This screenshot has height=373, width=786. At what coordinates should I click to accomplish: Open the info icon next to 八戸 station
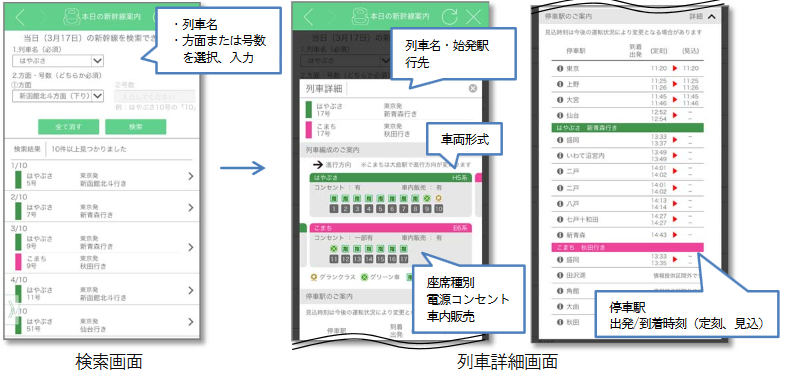[x=560, y=204]
